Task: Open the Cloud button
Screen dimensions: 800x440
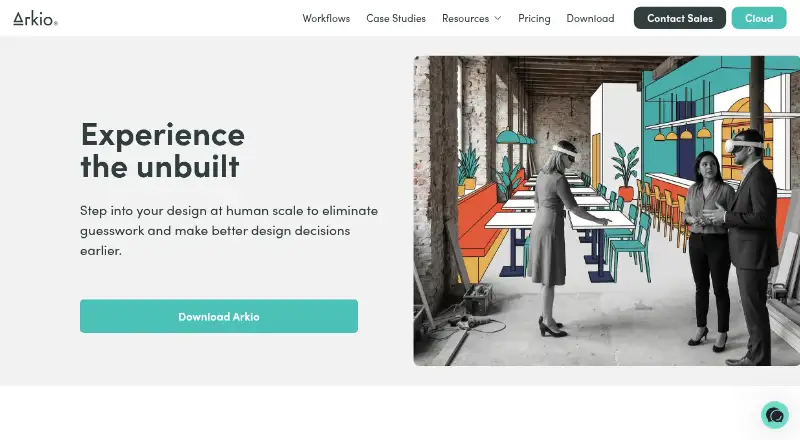Action: (759, 18)
